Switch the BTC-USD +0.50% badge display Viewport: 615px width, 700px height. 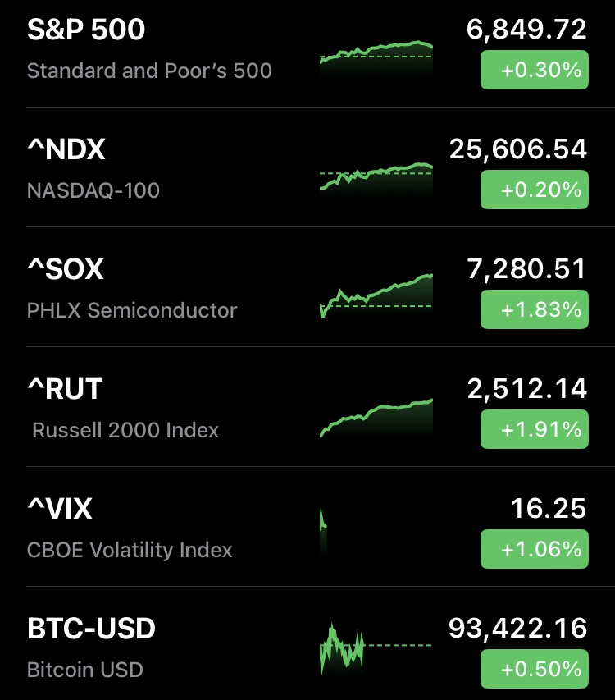coord(534,669)
